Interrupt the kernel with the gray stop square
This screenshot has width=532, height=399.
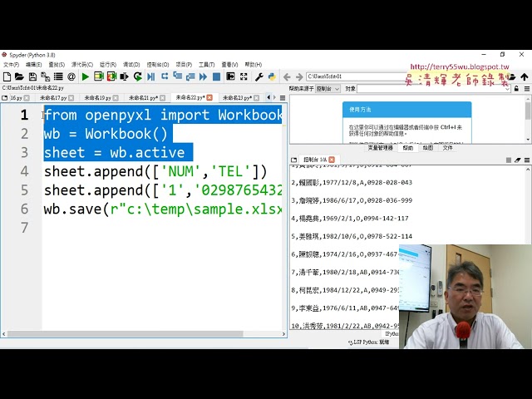508,160
